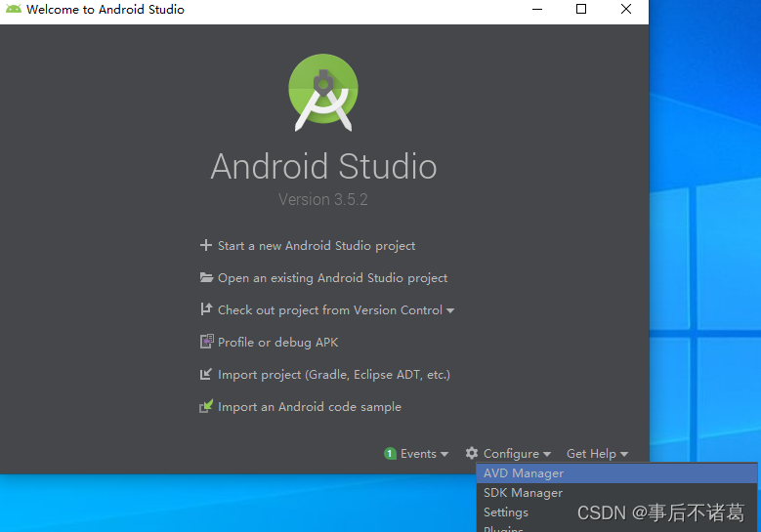Maximize the Welcome to Android Studio window
761x532 pixels.
581,9
